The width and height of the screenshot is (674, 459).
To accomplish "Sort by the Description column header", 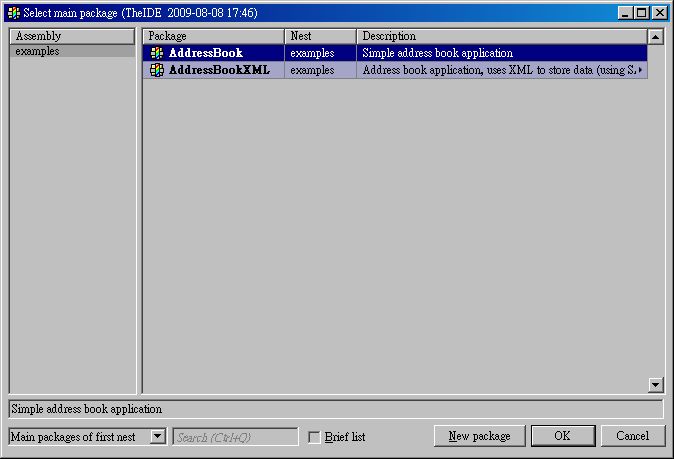I will click(x=500, y=36).
